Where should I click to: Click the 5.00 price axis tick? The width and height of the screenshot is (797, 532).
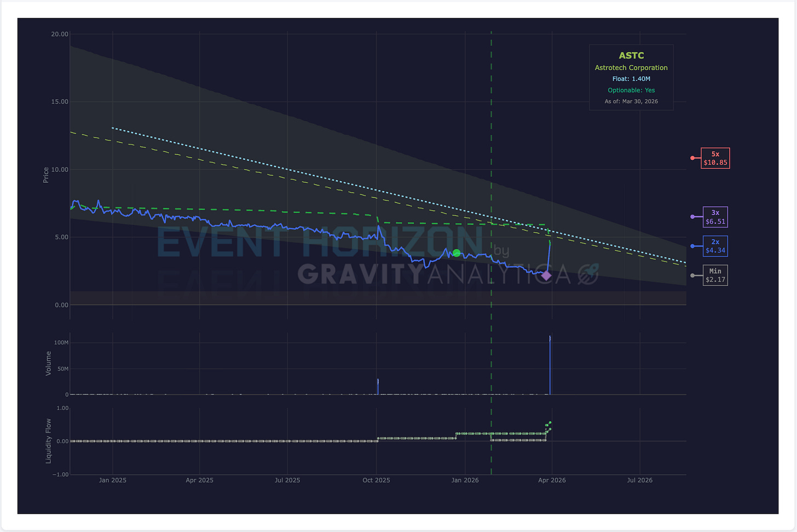[x=61, y=238]
